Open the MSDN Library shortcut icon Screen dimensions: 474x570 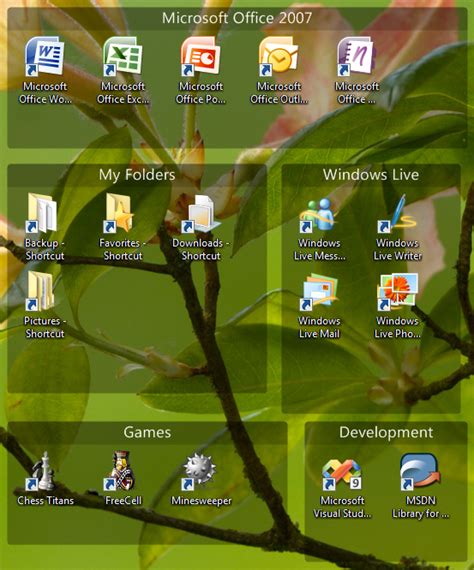click(x=419, y=471)
